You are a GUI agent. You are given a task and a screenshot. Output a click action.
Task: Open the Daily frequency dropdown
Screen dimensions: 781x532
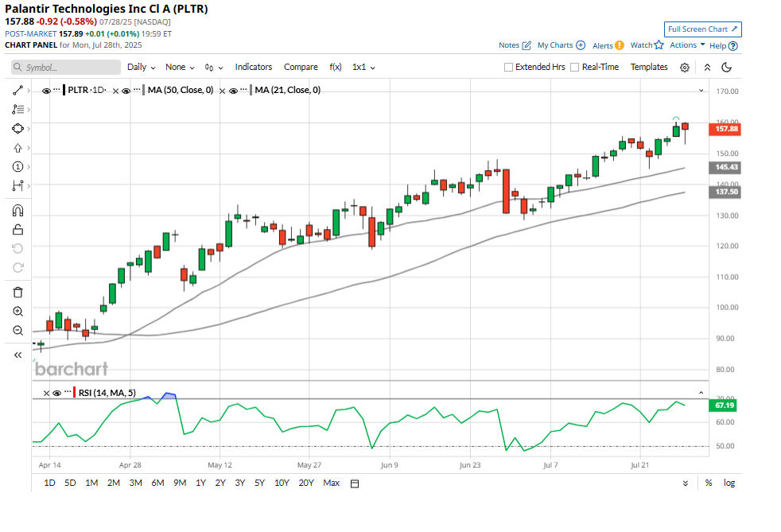tap(141, 68)
